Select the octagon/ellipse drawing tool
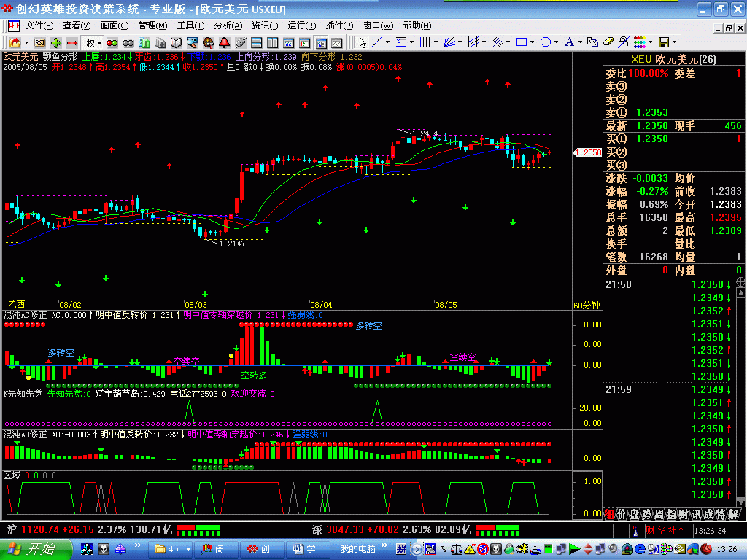This screenshot has height=560, width=747. coord(546,42)
